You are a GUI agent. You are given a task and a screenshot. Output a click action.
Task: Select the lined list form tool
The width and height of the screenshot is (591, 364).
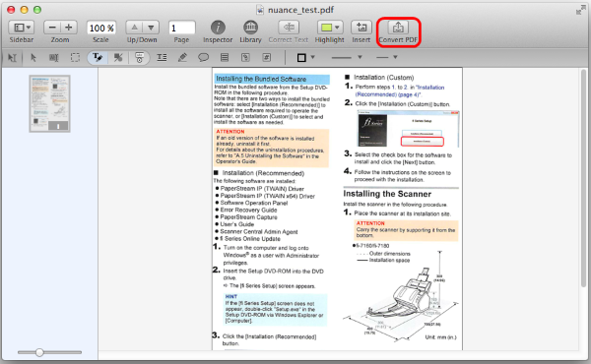[x=225, y=58]
